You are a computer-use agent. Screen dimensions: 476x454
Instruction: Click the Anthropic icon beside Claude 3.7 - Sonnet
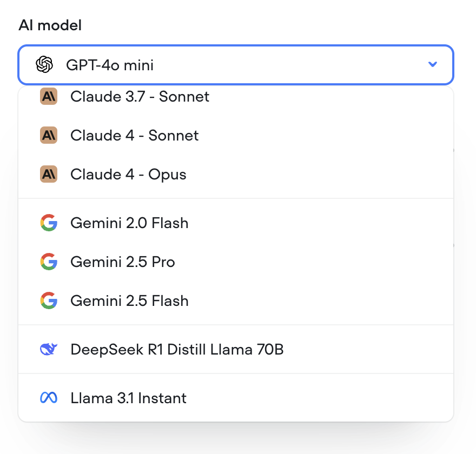click(48, 96)
